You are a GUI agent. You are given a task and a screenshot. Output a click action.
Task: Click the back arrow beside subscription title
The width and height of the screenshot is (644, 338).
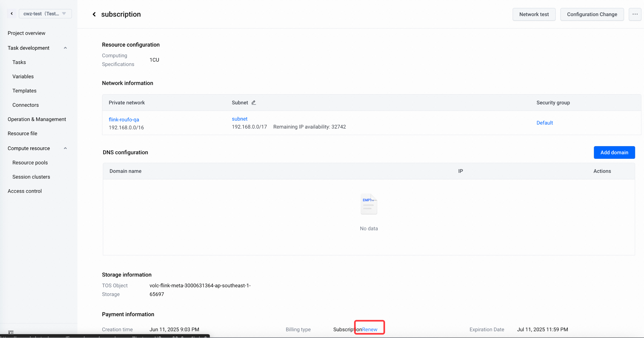pos(94,14)
